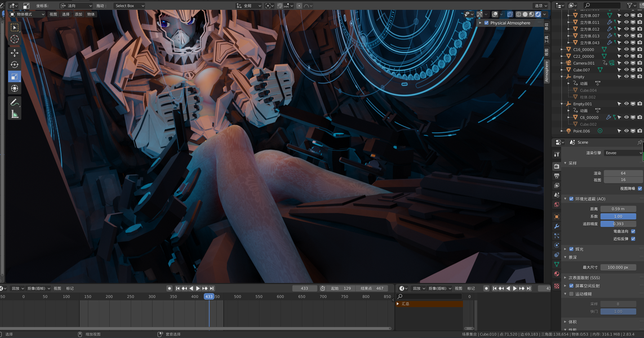The image size is (644, 338).
Task: Open the Physics properties tab icon
Action: click(x=557, y=245)
